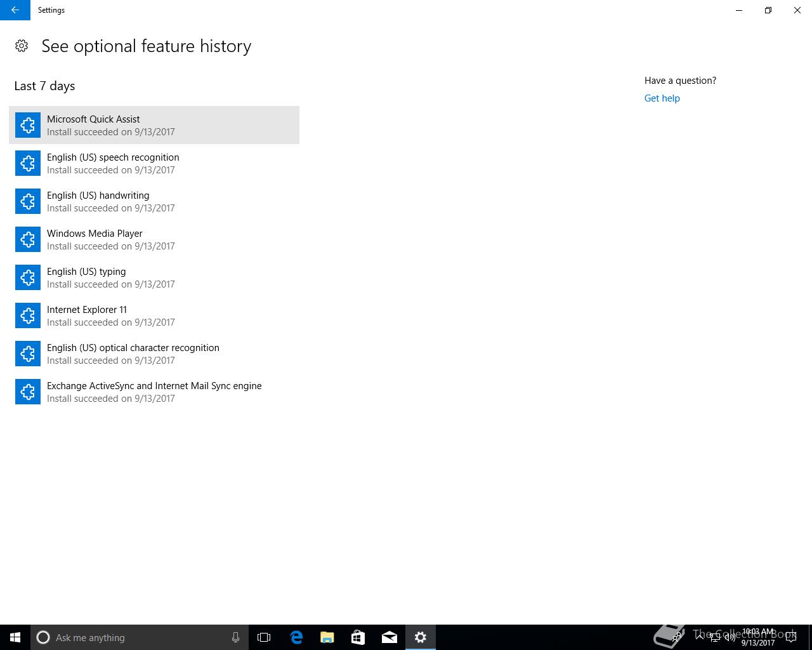Image resolution: width=812 pixels, height=650 pixels.
Task: Restore down the Settings window
Action: pos(768,10)
